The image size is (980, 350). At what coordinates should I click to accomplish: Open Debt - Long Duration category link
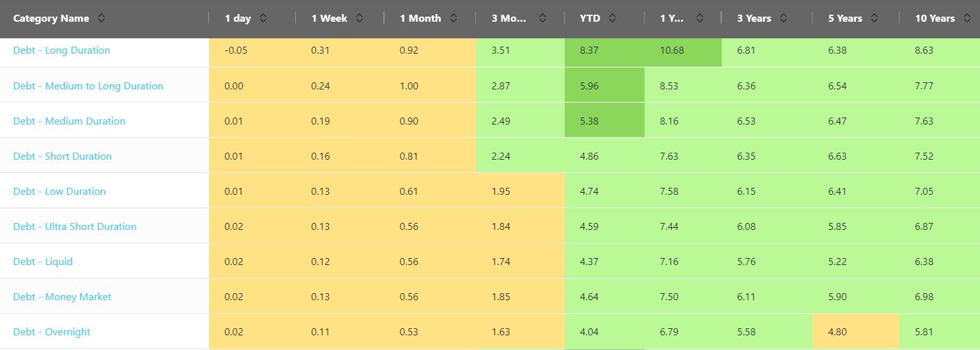tap(61, 50)
